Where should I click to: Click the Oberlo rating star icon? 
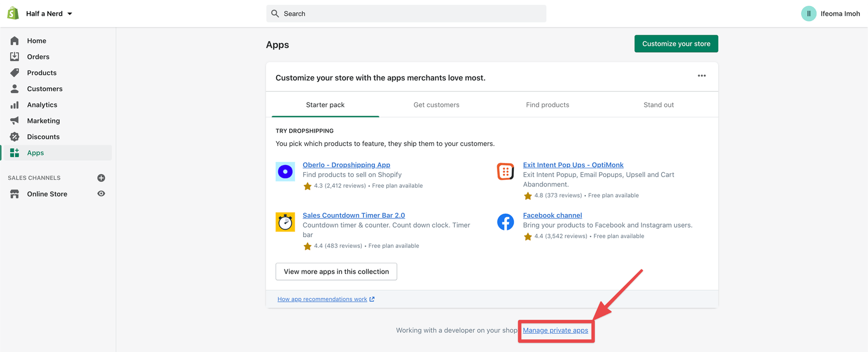point(308,186)
